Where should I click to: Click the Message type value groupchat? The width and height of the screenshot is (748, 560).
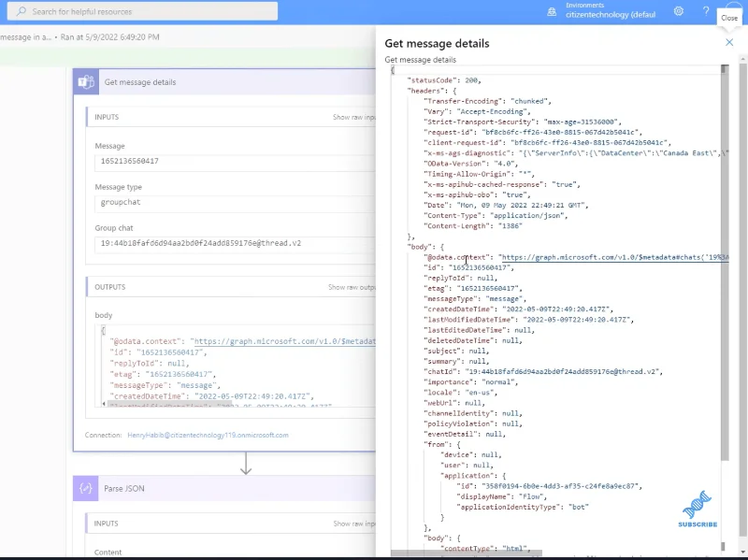(121, 202)
